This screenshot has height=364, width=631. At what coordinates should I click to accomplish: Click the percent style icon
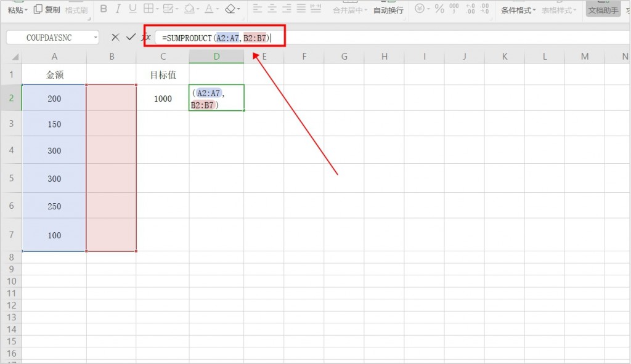coord(439,9)
